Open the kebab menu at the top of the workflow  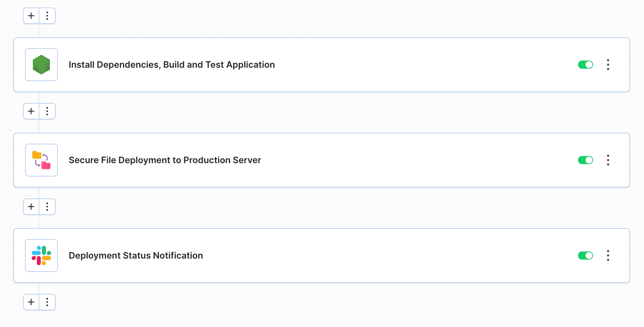[x=47, y=16]
